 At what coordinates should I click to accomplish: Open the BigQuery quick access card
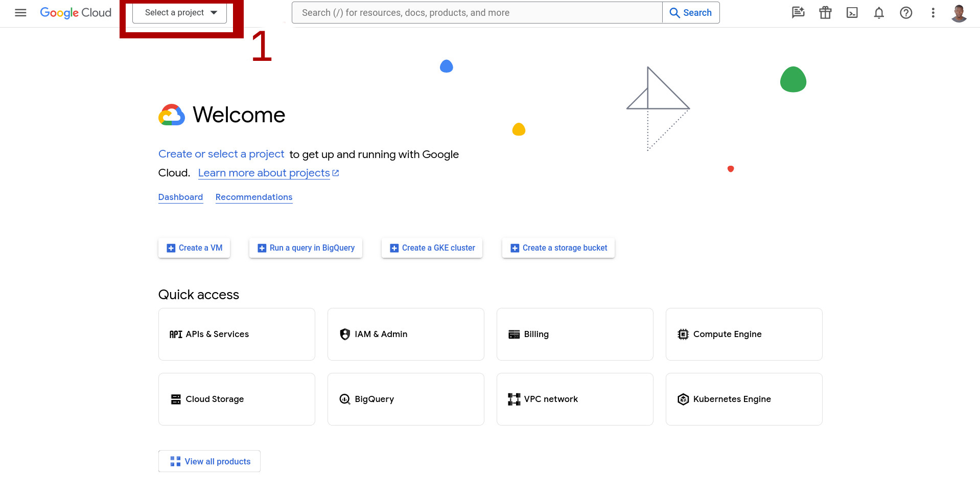pos(406,399)
